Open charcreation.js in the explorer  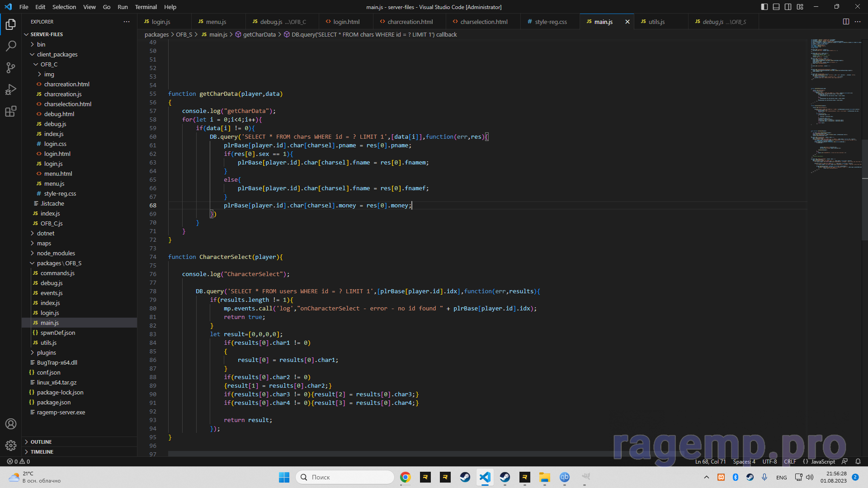80,94
